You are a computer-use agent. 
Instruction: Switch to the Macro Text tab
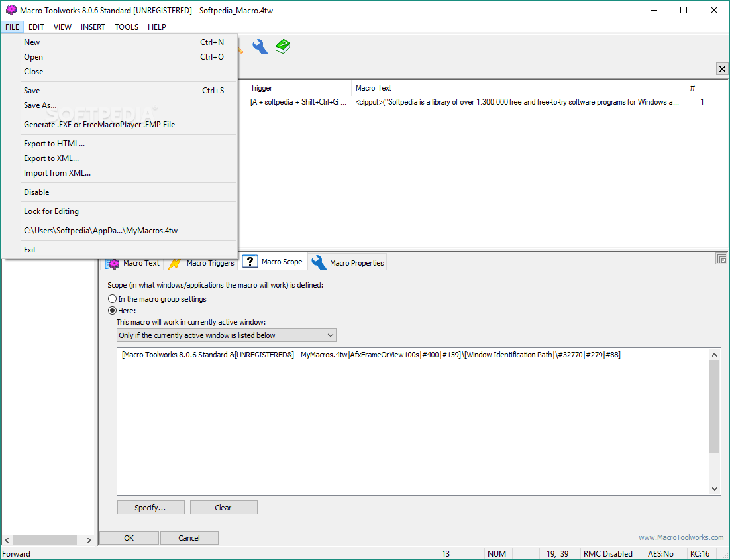pyautogui.click(x=132, y=263)
